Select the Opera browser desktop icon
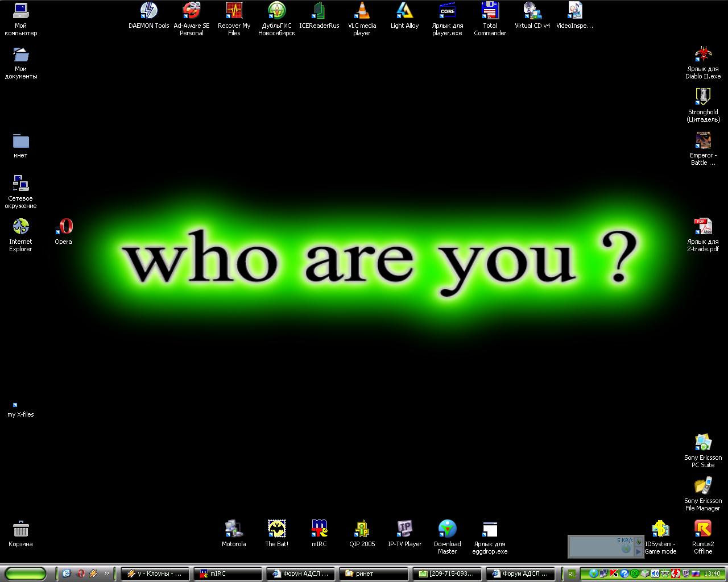This screenshot has height=582, width=728. [x=64, y=227]
